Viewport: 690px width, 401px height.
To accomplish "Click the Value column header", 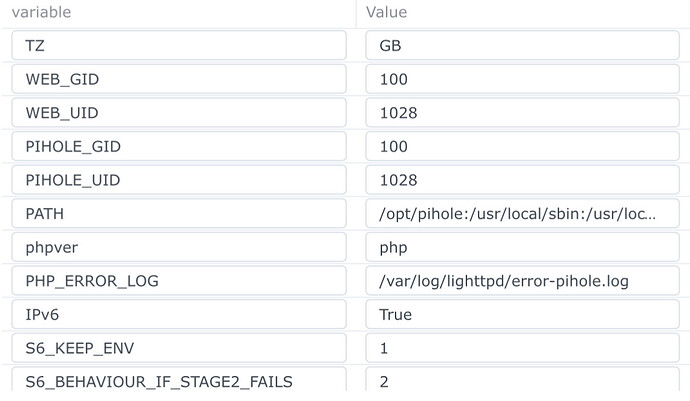I will coord(387,13).
